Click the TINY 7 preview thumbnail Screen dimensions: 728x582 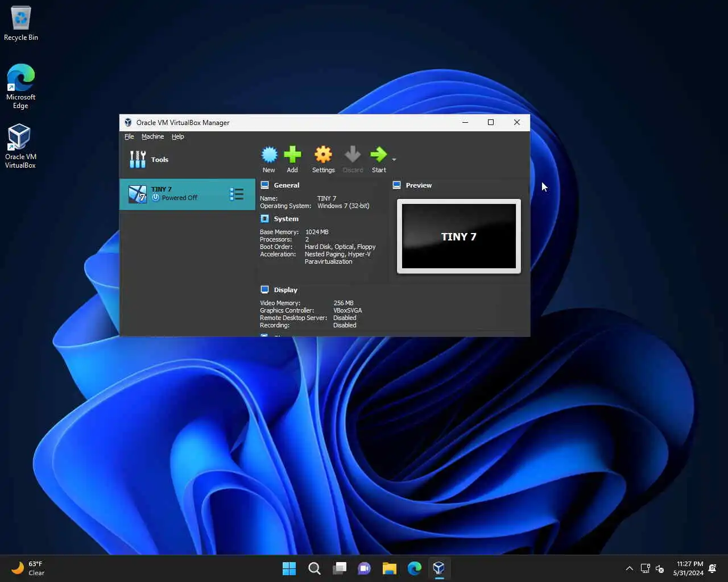(459, 236)
